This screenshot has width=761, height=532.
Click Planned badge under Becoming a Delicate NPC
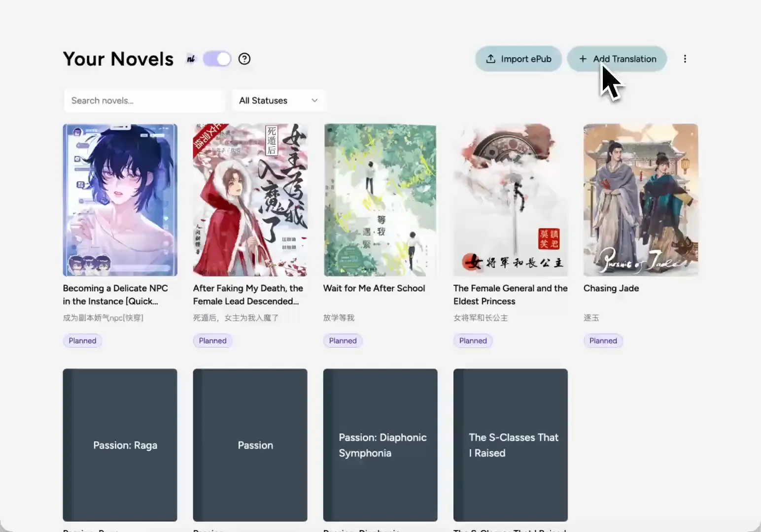pyautogui.click(x=82, y=341)
